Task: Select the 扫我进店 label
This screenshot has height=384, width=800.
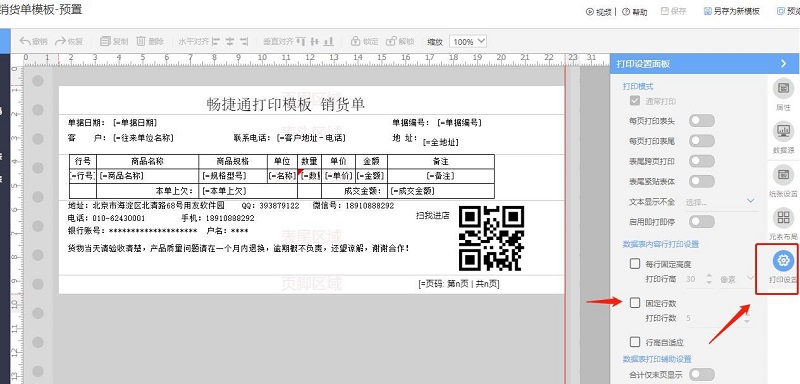Action: click(433, 216)
